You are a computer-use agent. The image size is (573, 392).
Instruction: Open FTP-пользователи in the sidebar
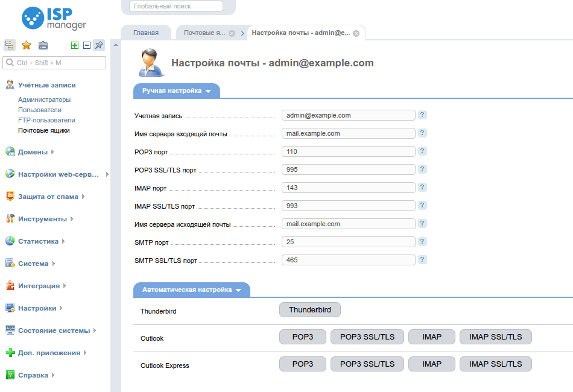46,120
